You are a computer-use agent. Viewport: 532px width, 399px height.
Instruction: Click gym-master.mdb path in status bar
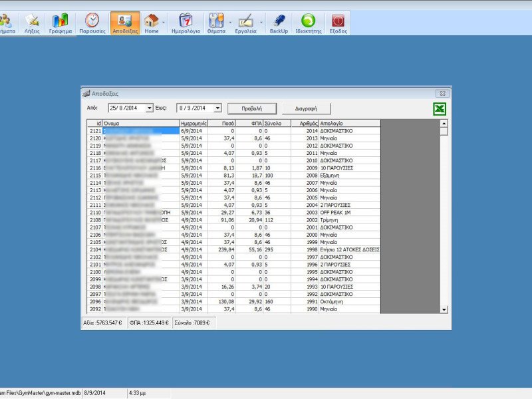[41, 393]
